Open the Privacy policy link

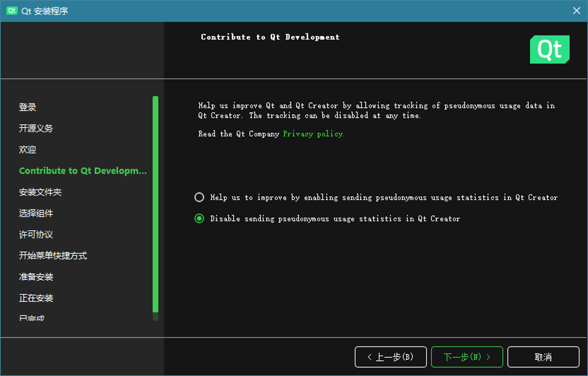point(313,134)
